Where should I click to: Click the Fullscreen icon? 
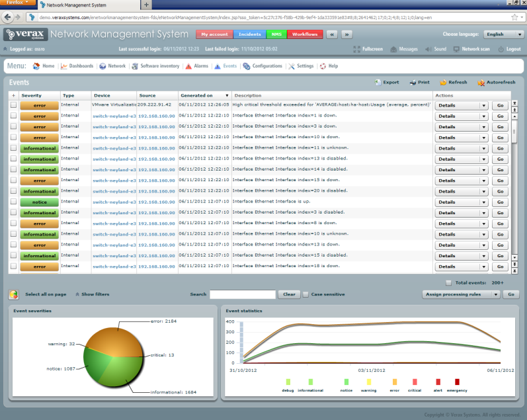356,49
